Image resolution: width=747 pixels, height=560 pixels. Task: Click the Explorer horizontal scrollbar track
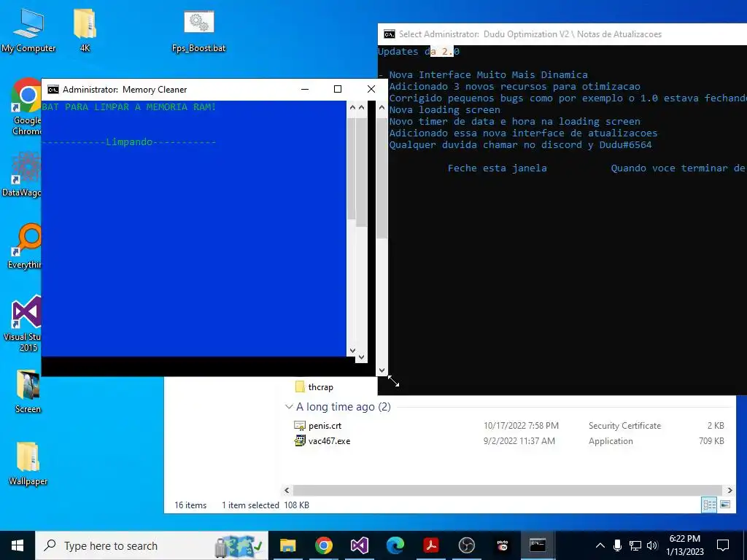(x=508, y=490)
